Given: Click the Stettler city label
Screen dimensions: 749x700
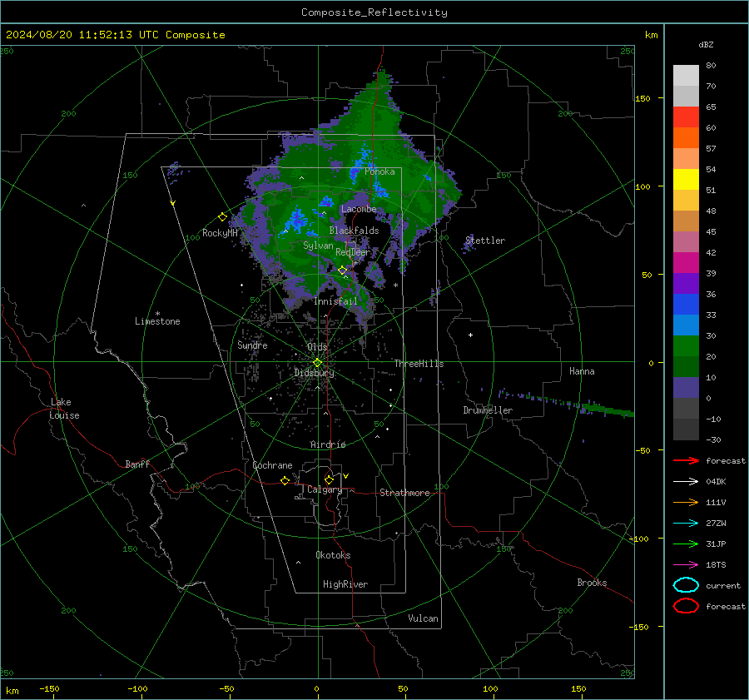Looking at the screenshot, I should [x=485, y=241].
